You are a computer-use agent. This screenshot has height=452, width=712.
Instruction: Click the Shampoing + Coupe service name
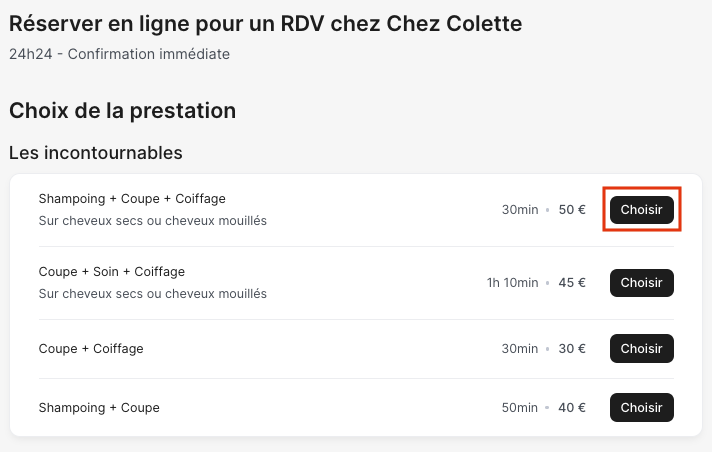click(99, 408)
